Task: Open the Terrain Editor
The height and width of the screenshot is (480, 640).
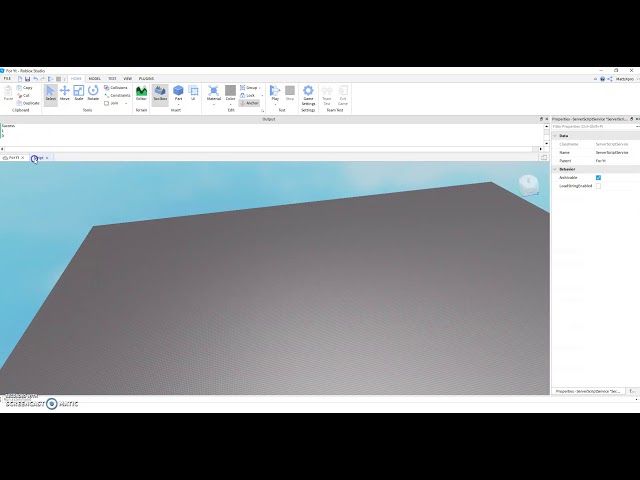Action: click(x=141, y=93)
